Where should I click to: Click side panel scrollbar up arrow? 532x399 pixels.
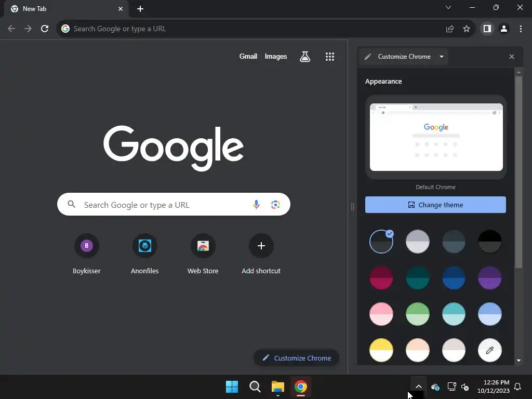coord(518,72)
